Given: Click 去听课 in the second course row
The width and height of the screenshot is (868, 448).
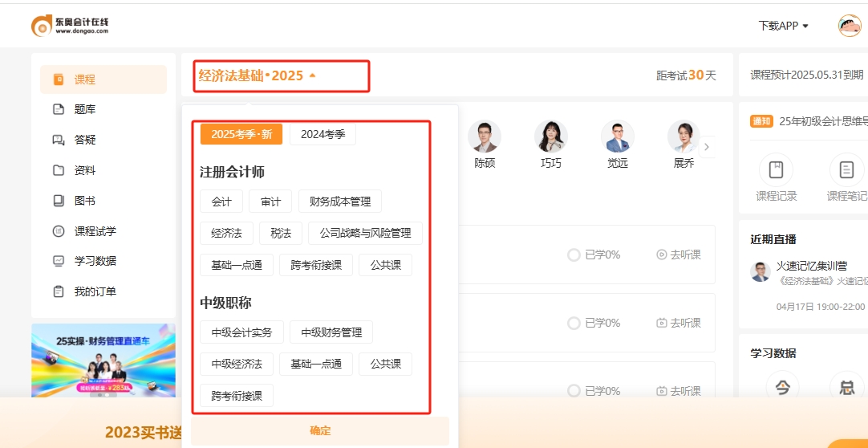Looking at the screenshot, I should 679,323.
